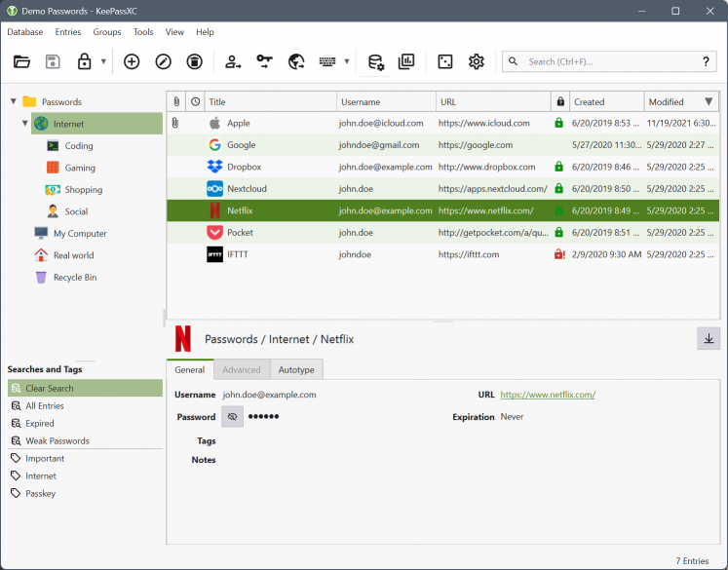Open the password generator dice icon
Viewport: 728px width, 570px height.
click(x=444, y=61)
